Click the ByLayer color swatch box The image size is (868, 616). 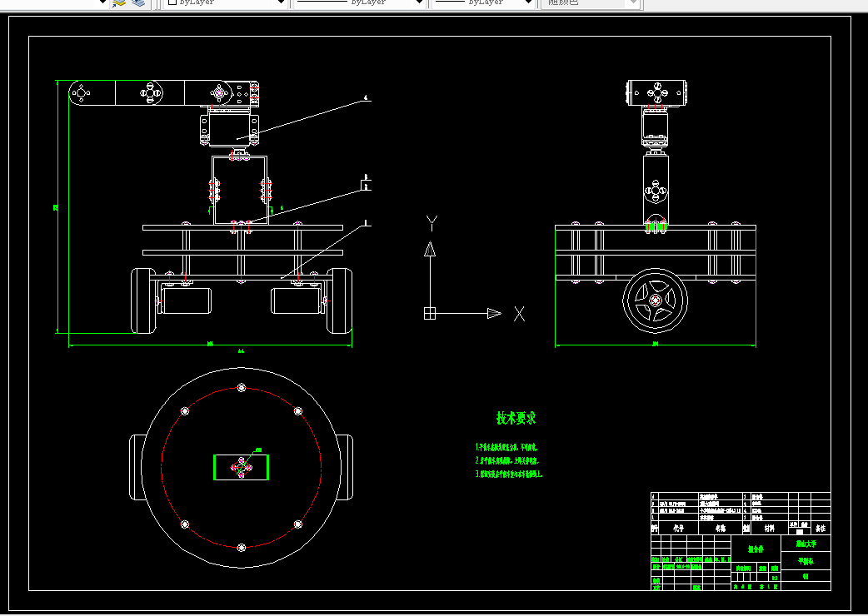pyautogui.click(x=172, y=2)
